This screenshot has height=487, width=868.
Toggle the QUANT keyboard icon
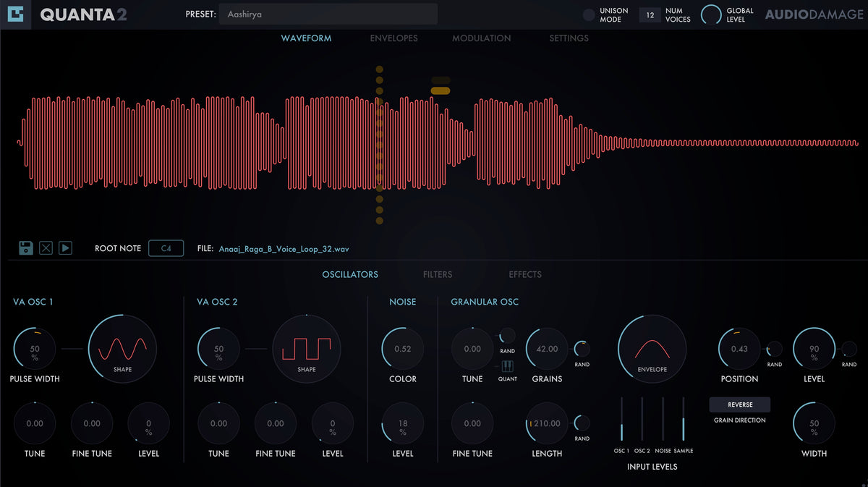pyautogui.click(x=508, y=367)
